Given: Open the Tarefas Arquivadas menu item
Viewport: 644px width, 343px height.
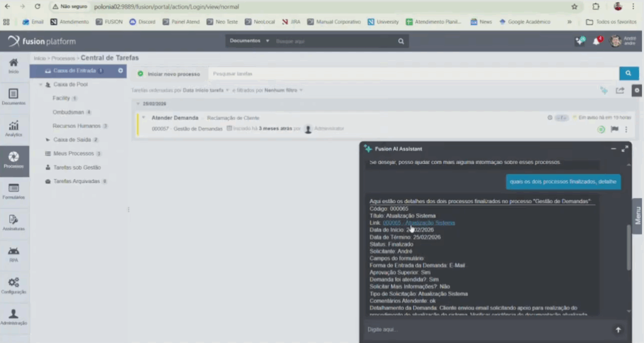Looking at the screenshot, I should [77, 181].
